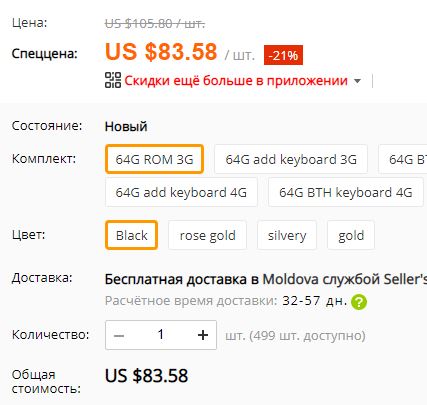Pick the silvery color option

click(287, 235)
